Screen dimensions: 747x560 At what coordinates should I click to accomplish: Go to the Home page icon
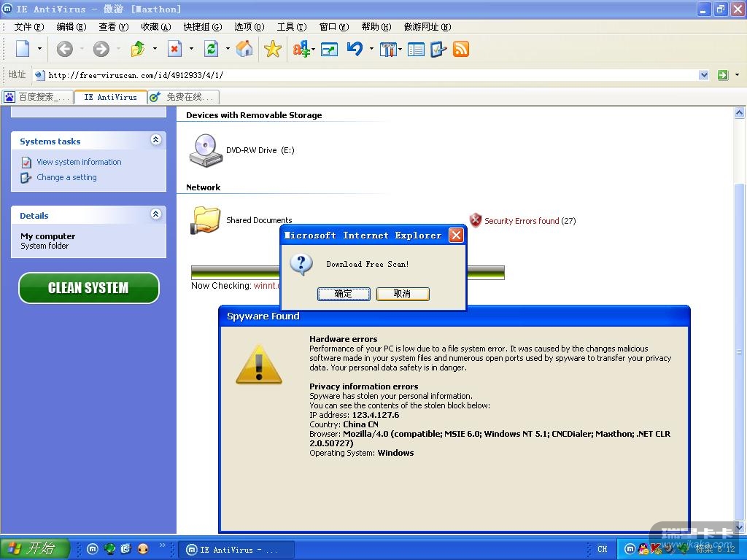click(x=244, y=49)
